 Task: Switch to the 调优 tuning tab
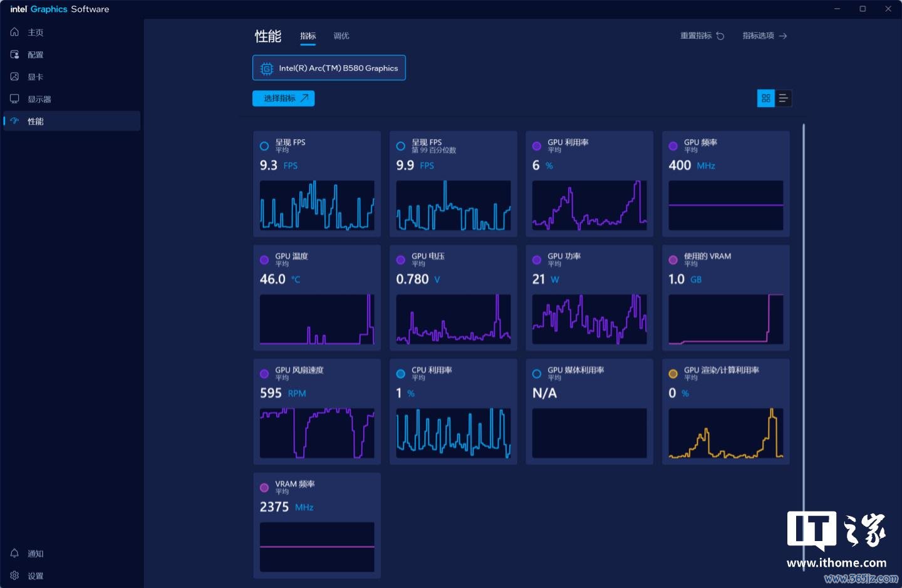pos(341,36)
